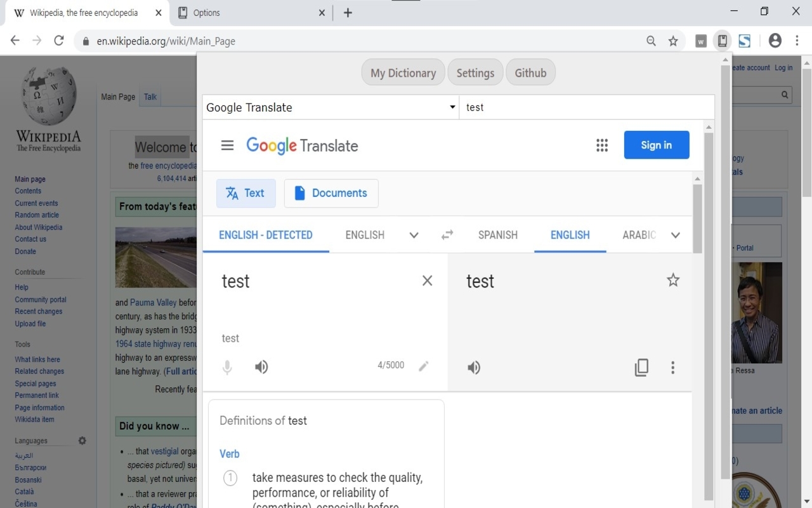Expand the source language list chevron
This screenshot has height=508, width=812.
coord(414,236)
